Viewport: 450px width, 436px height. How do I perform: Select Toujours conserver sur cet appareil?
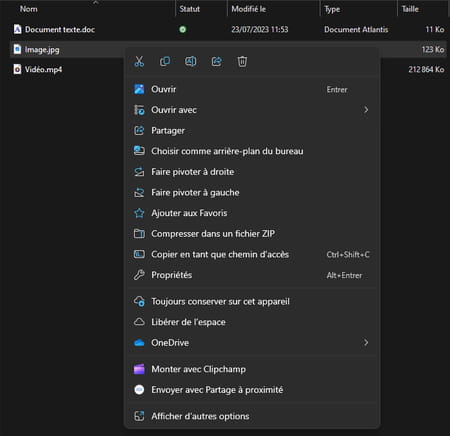click(x=252, y=302)
